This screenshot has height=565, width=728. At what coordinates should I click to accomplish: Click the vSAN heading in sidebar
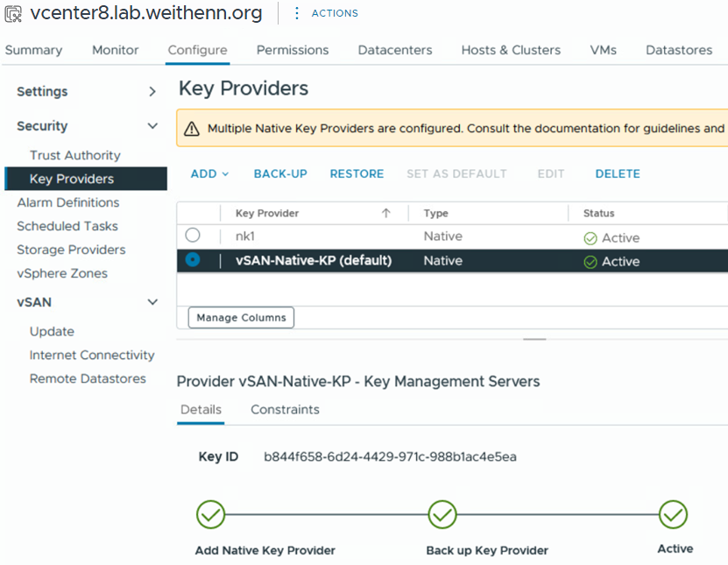(34, 302)
